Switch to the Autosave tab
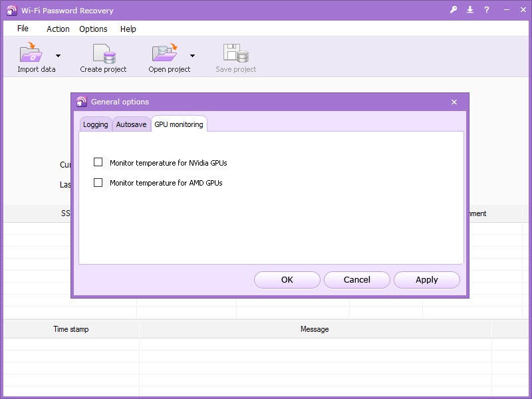This screenshot has height=399, width=532. coord(131,124)
